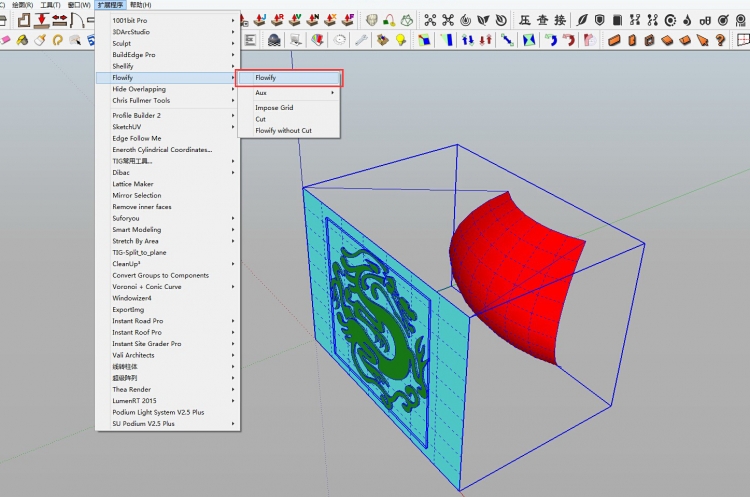Click the yellow light bulb icon
Screen dimensions: 750x497
pyautogui.click(x=401, y=40)
